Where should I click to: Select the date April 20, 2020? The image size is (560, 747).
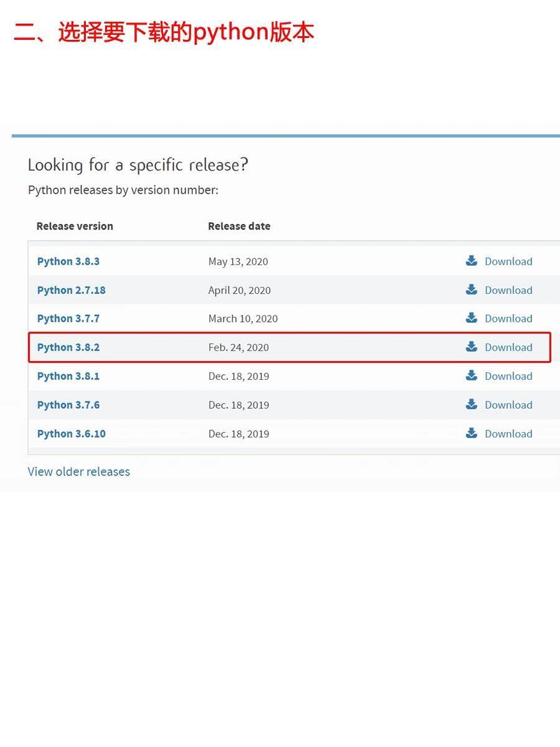pyautogui.click(x=240, y=290)
